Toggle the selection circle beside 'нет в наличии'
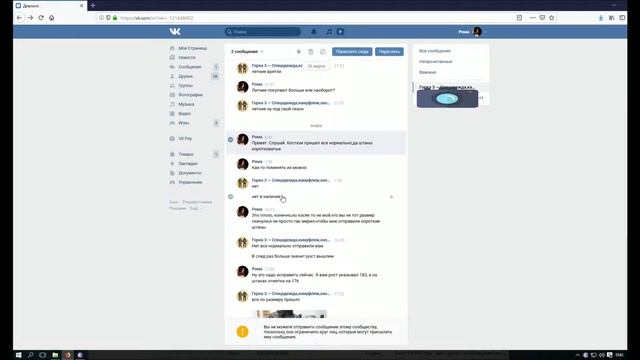Image resolution: width=640 pixels, height=360 pixels. pyautogui.click(x=231, y=197)
